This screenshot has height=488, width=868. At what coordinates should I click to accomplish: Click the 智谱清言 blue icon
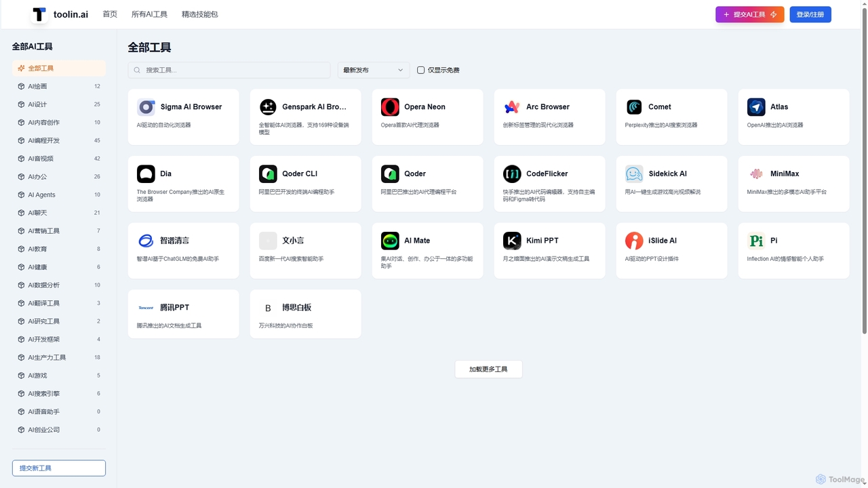click(146, 241)
